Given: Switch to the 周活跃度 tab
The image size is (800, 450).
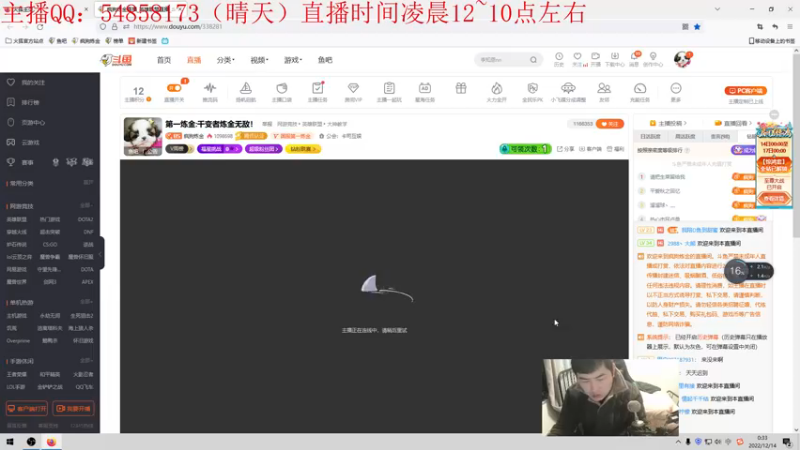Looking at the screenshot, I should point(685,137).
